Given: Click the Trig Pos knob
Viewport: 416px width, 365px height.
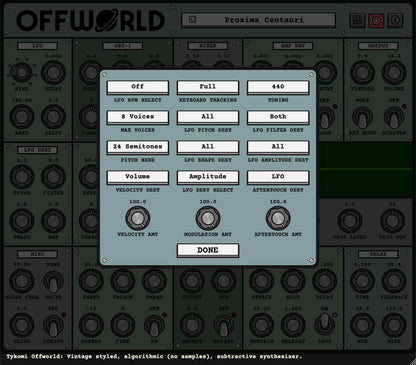Looking at the screenshot, I should click(392, 221).
